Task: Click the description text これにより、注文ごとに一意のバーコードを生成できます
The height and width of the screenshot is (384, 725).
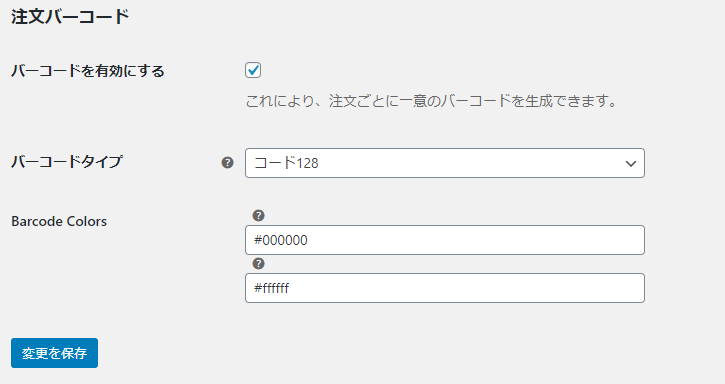Action: pyautogui.click(x=431, y=101)
